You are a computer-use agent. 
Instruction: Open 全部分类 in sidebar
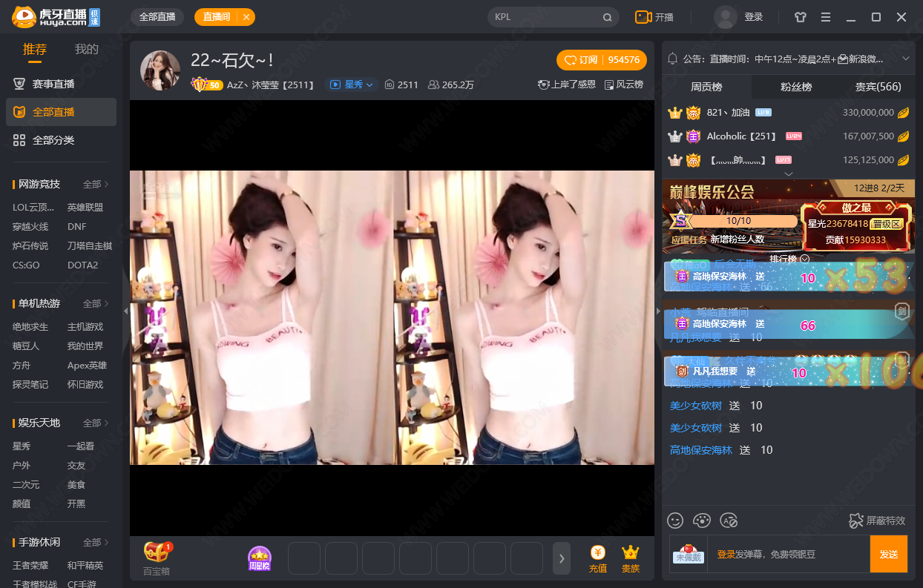61,140
